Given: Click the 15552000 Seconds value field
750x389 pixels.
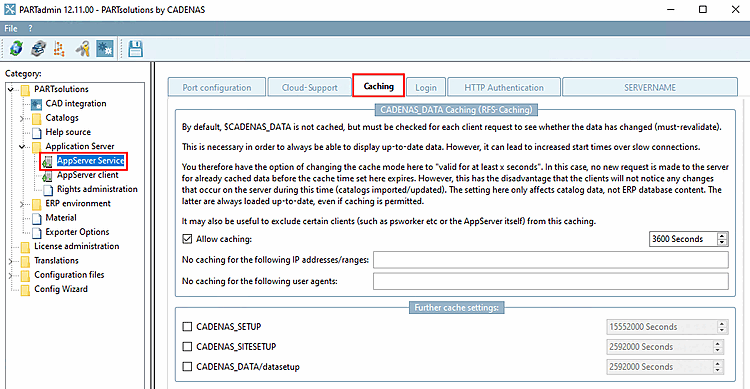Looking at the screenshot, I should [662, 327].
